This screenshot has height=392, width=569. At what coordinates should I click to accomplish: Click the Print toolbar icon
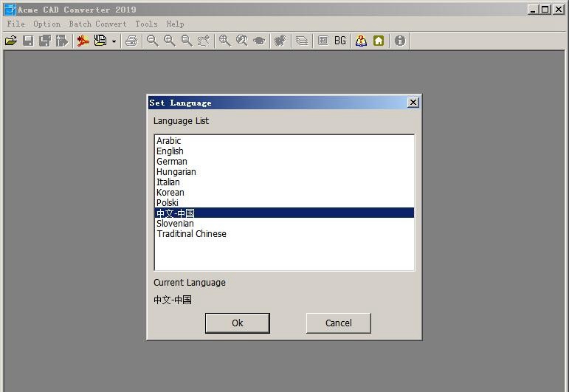point(131,41)
